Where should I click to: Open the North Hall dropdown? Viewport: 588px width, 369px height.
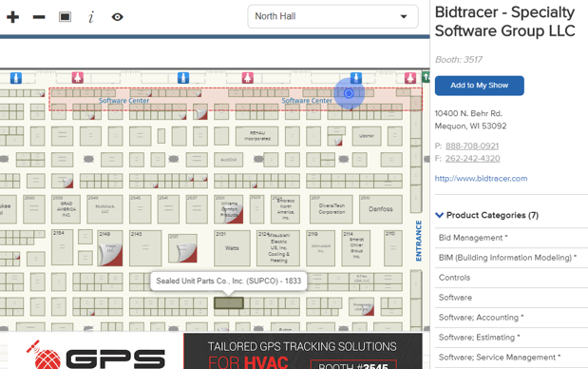[332, 16]
